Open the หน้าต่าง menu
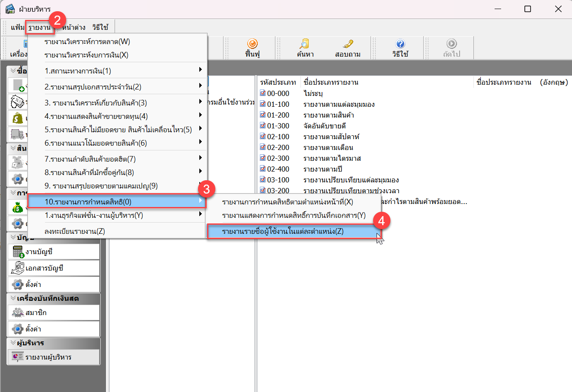 (74, 28)
